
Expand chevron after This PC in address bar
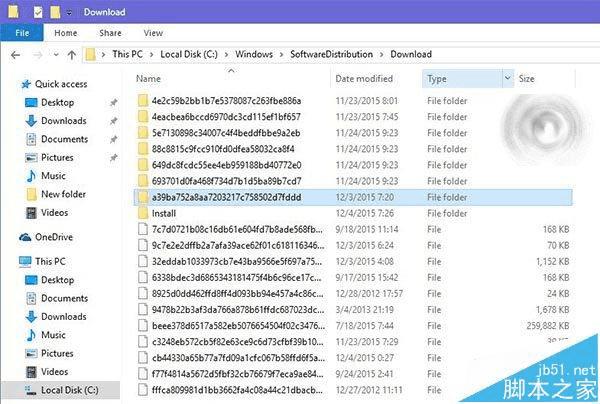point(152,55)
